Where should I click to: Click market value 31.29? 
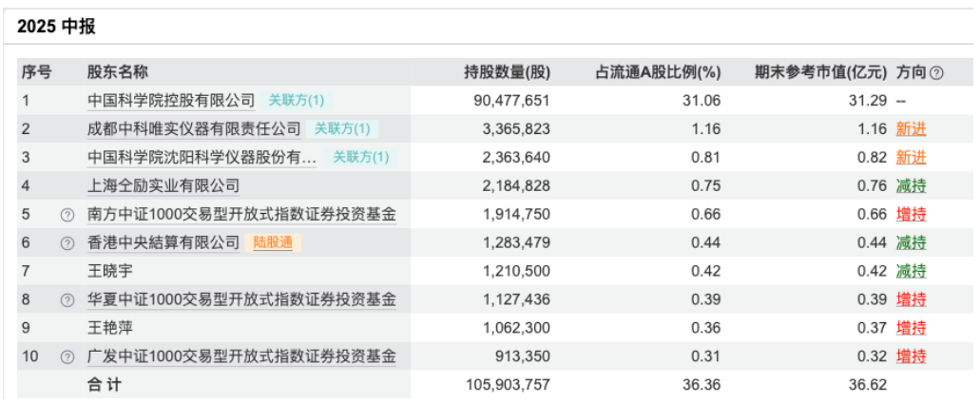[869, 100]
